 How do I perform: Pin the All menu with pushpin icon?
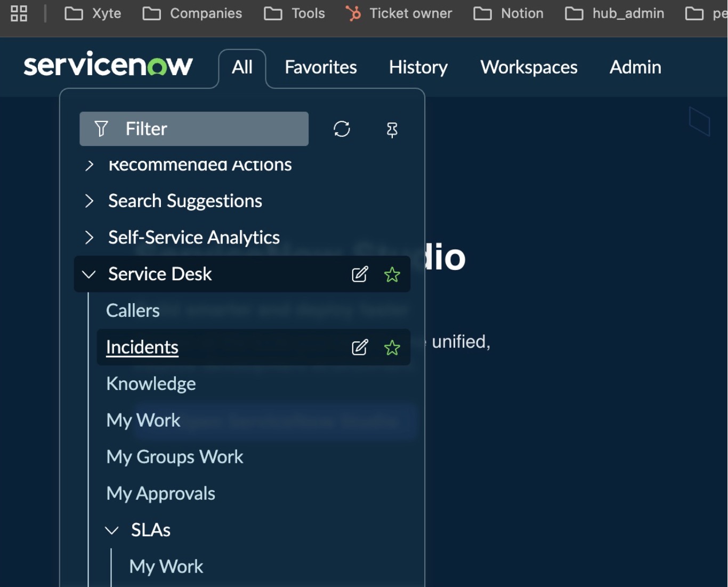coord(392,129)
